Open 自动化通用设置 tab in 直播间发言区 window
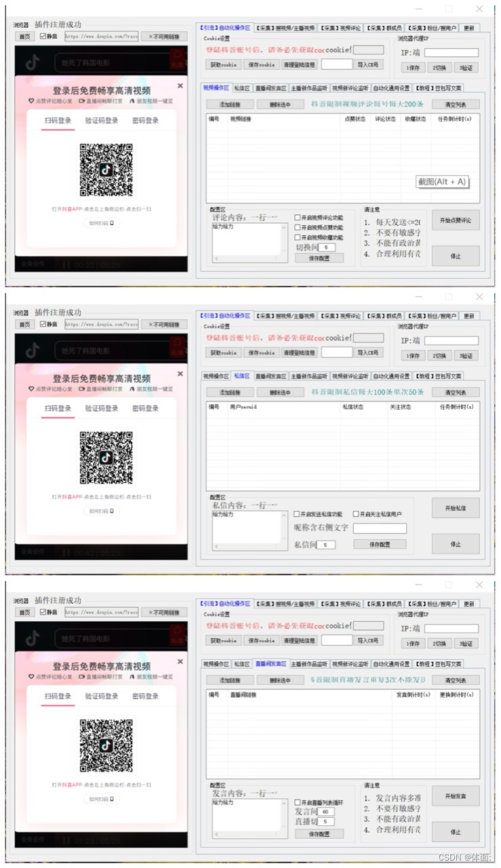 (391, 663)
